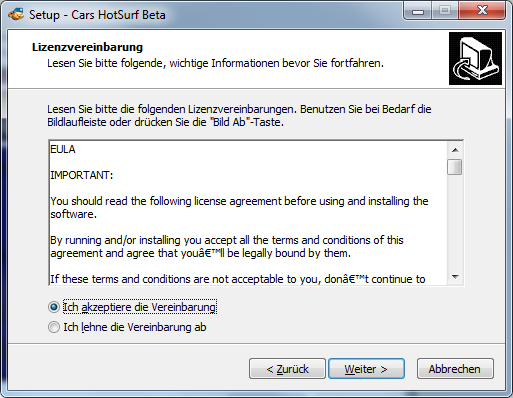513x398 pixels.
Task: Click the license scrollbar thumb
Action: [455, 167]
